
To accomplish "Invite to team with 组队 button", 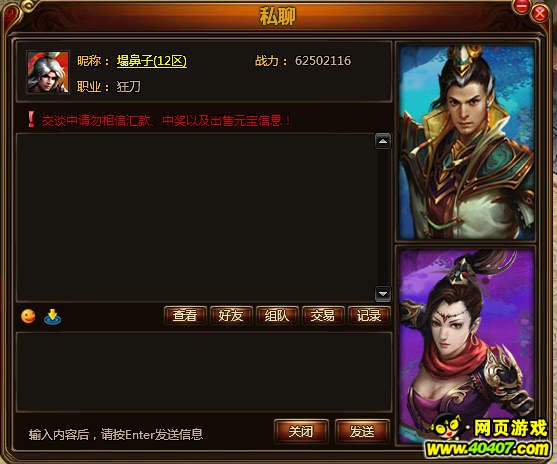I will (x=277, y=315).
